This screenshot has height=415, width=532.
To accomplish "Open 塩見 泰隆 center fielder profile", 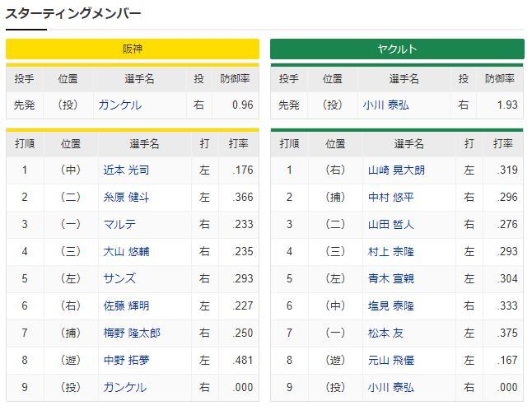I will pos(391,305).
